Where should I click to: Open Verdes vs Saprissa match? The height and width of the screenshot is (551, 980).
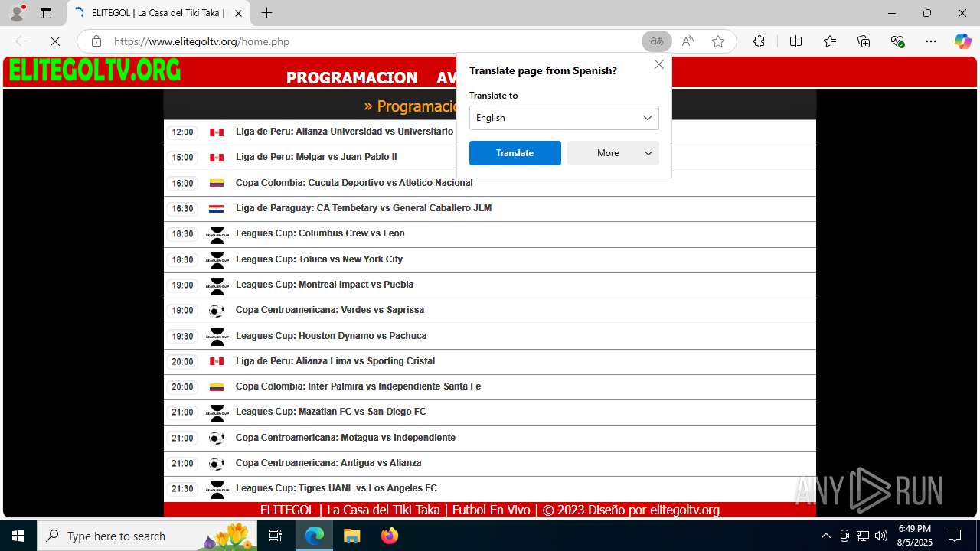[330, 310]
